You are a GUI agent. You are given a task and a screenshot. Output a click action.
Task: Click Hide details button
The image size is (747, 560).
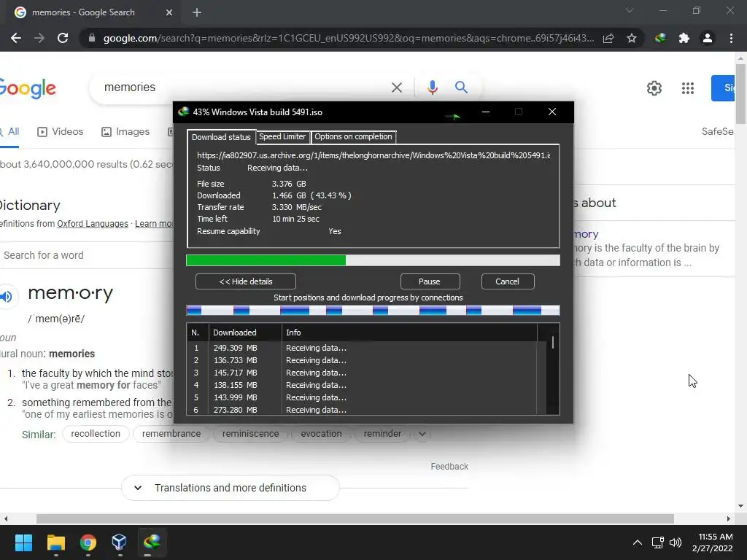(245, 281)
